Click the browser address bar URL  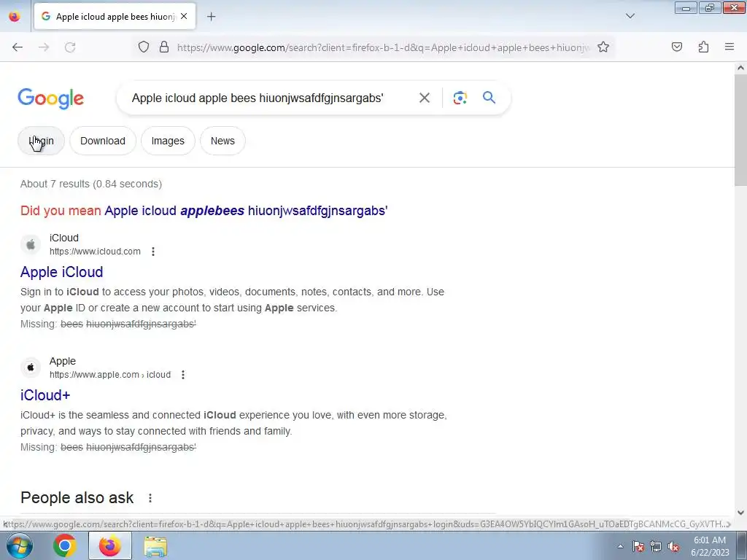point(384,47)
